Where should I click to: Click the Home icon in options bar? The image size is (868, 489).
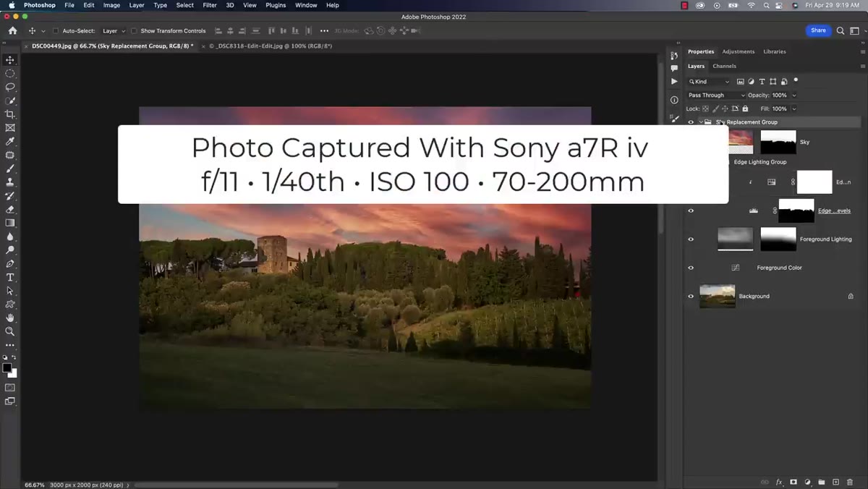[12, 31]
